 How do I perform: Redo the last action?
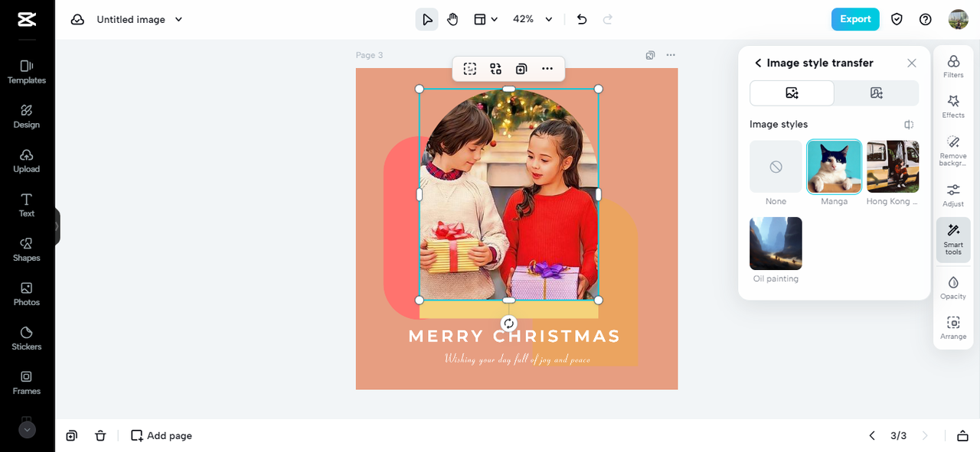608,19
